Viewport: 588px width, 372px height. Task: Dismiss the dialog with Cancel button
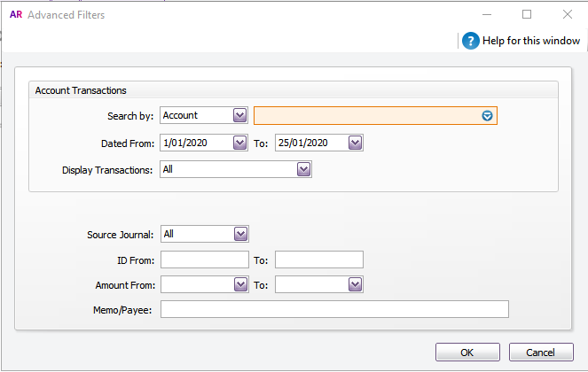pos(541,353)
